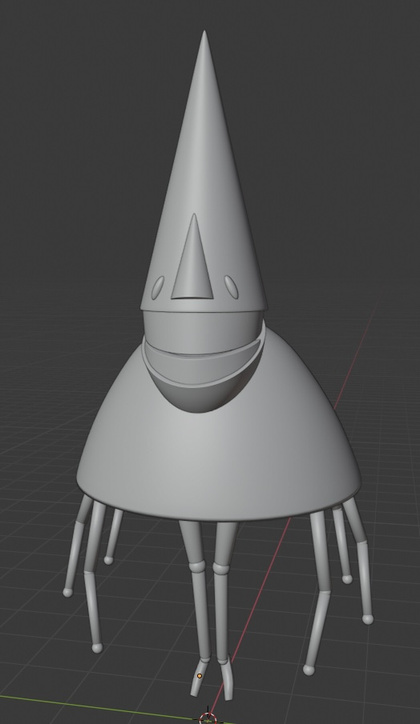Select the rounded chin hemisphere
The image size is (420, 724).
point(203,392)
